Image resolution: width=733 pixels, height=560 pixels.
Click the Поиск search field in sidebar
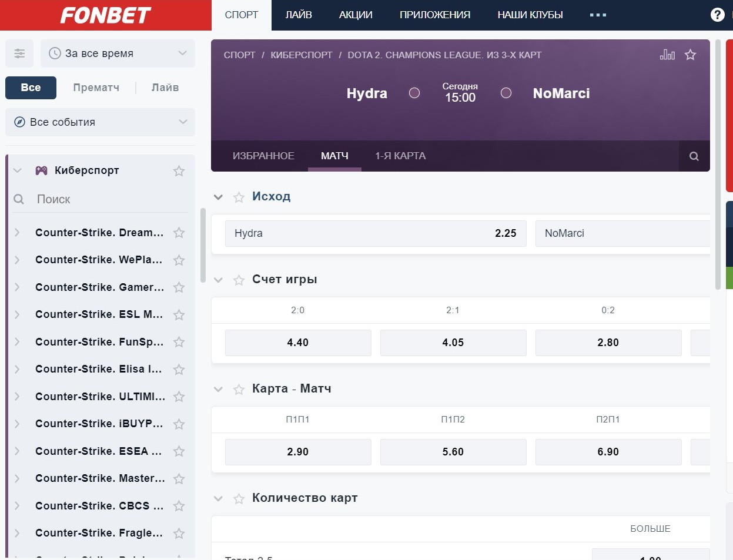pos(100,199)
